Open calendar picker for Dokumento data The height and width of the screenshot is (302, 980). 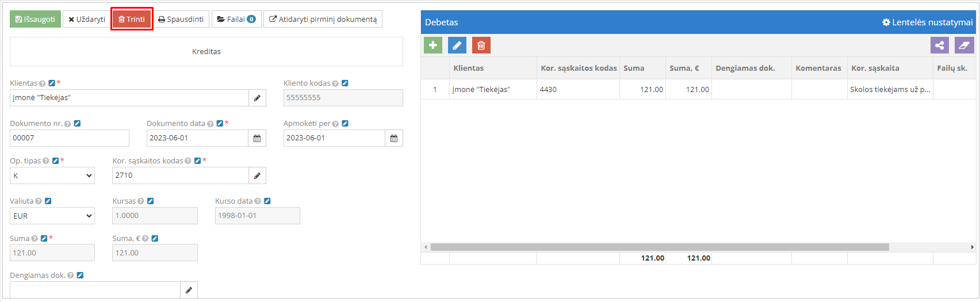point(257,138)
